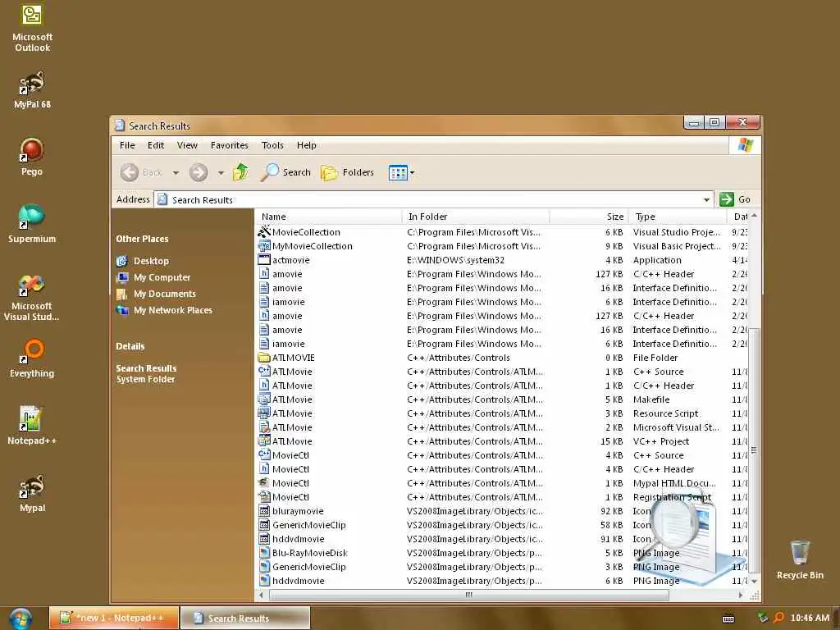Open Notepad++ desktop shortcut
This screenshot has height=630, width=840.
pyautogui.click(x=32, y=426)
